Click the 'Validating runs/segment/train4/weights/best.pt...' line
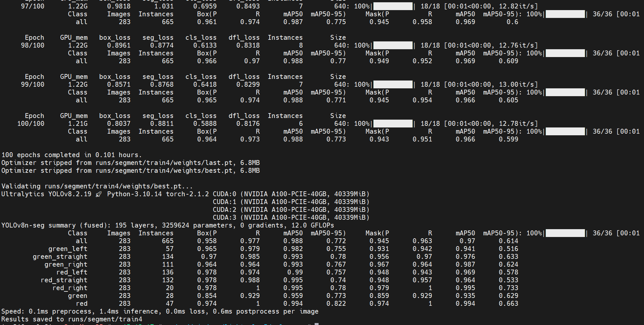644x325 pixels. click(97, 186)
